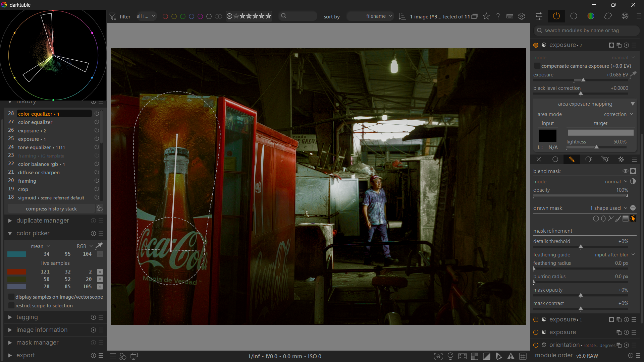This screenshot has width=644, height=362.
Task: Adjust the black level correction slider
Action: pos(581,94)
